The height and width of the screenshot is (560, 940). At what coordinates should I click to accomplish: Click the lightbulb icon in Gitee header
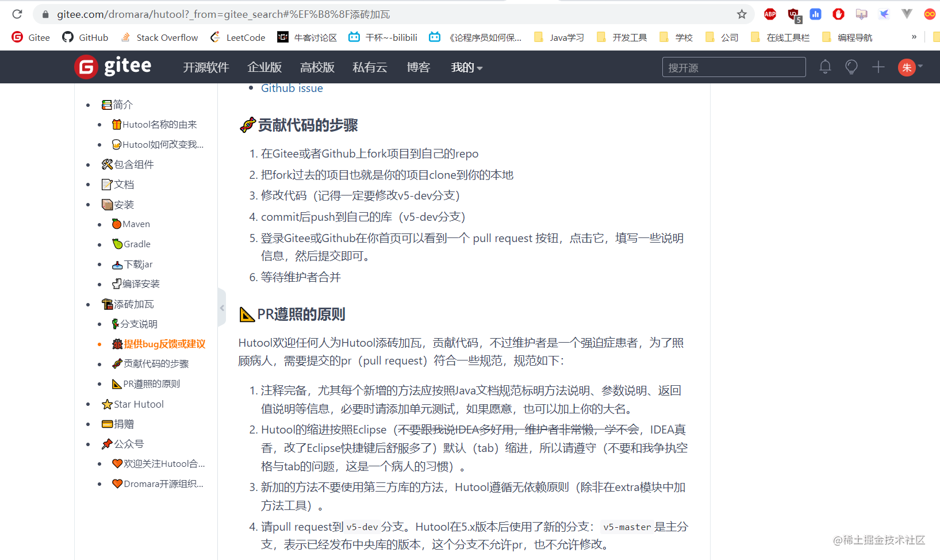(x=851, y=67)
